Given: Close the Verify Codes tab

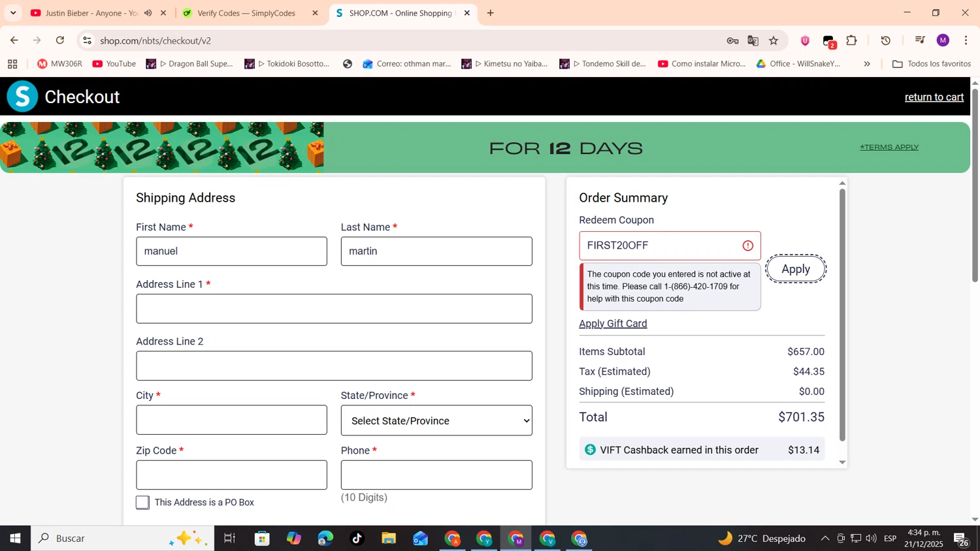Looking at the screenshot, I should pos(315,13).
